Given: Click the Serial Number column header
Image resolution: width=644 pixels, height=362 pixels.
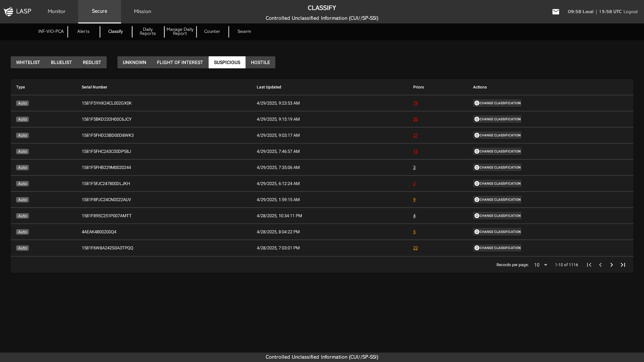Looking at the screenshot, I should 94,87.
